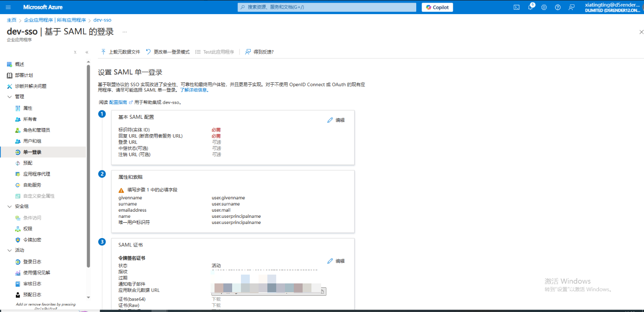Viewport: 644px width, 312px height.
Task: Open the help question mark icon
Action: [x=558, y=7]
